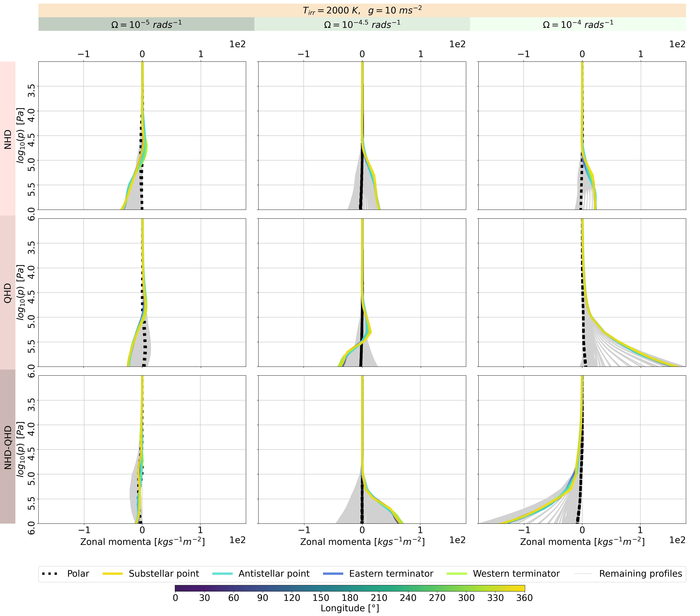Select the Ω = 10⁻⁴ rad s⁻¹ column header
The width and height of the screenshot is (700, 616).
click(x=578, y=24)
